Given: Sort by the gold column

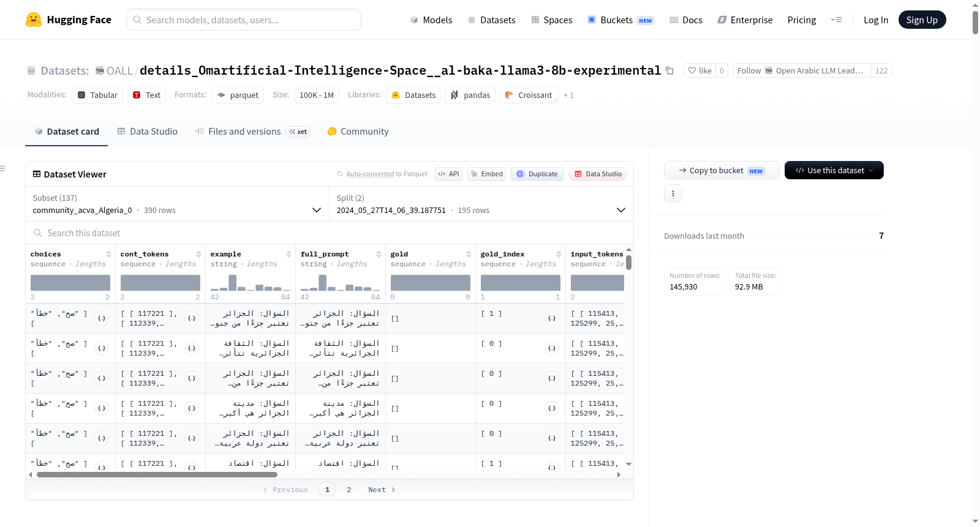Looking at the screenshot, I should pos(469,254).
